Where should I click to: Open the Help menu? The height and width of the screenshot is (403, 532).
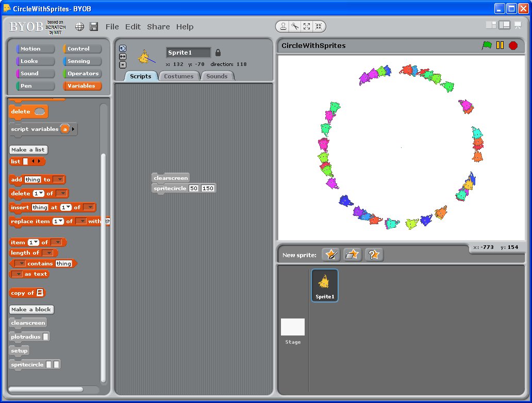[185, 27]
